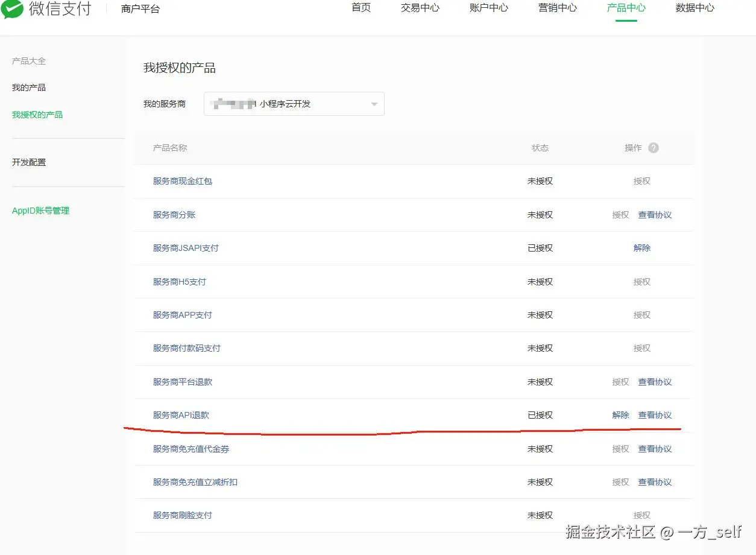This screenshot has width=756, height=555.
Task: Switch to the 账户中心 tab
Action: [x=489, y=8]
